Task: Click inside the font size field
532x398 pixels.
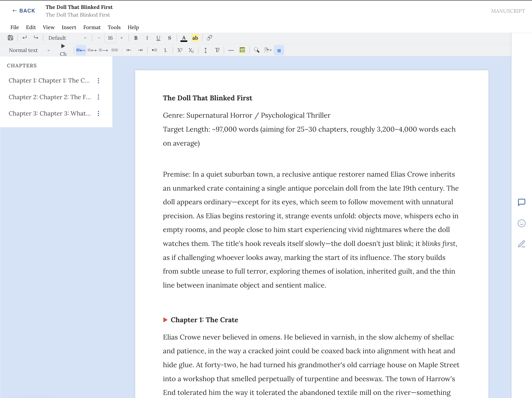Action: [110, 38]
